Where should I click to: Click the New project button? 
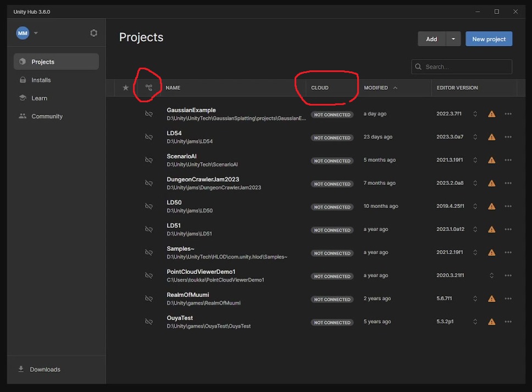(x=489, y=39)
